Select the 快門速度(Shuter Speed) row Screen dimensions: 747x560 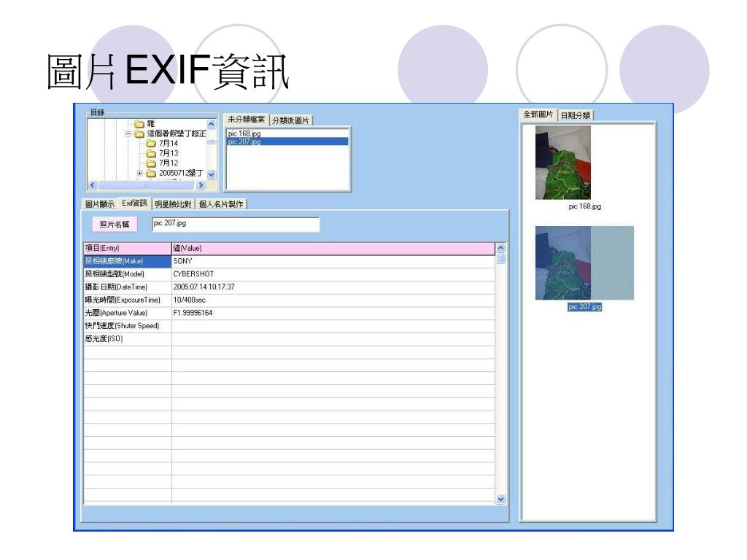pyautogui.click(x=127, y=326)
